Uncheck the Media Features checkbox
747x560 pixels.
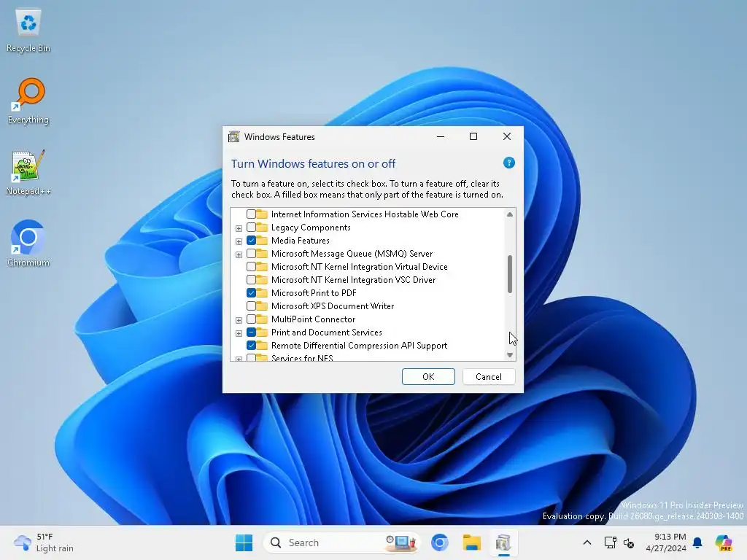click(x=251, y=241)
